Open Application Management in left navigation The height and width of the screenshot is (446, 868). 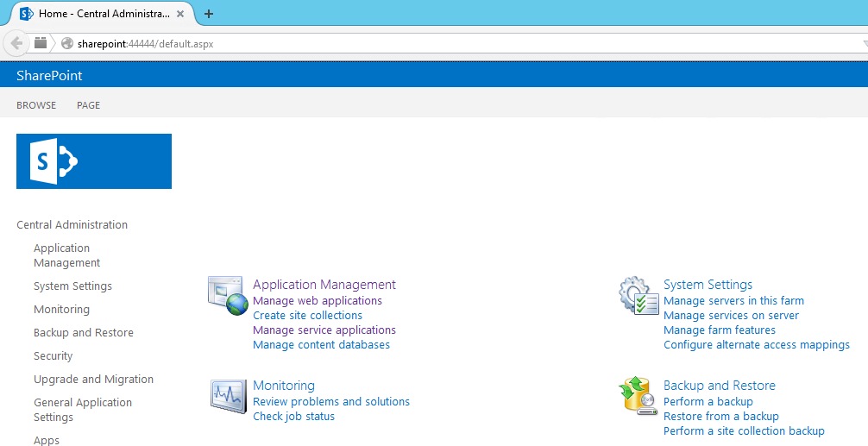pos(67,255)
